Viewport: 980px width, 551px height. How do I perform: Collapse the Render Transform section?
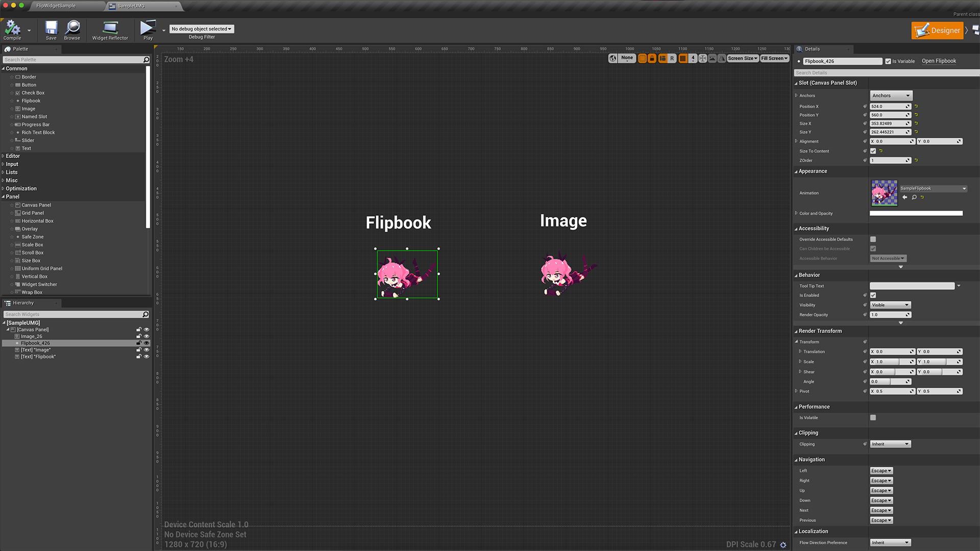(x=797, y=331)
